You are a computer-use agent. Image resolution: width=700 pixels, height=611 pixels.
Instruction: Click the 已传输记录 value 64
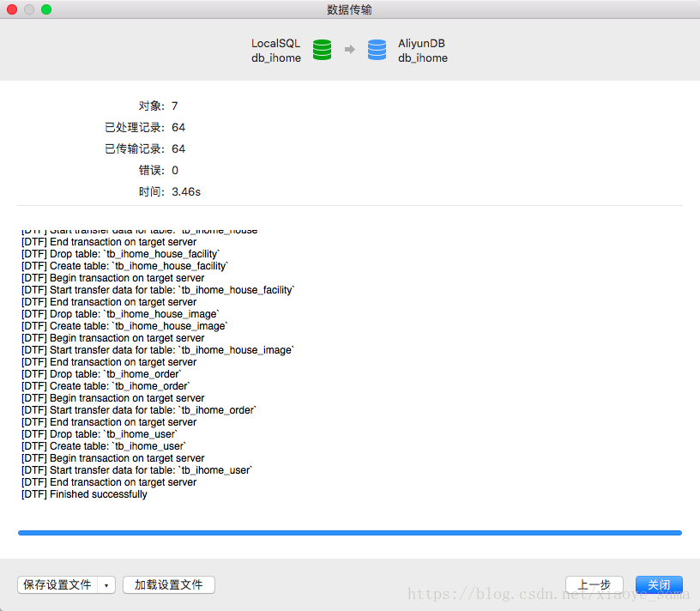(178, 148)
